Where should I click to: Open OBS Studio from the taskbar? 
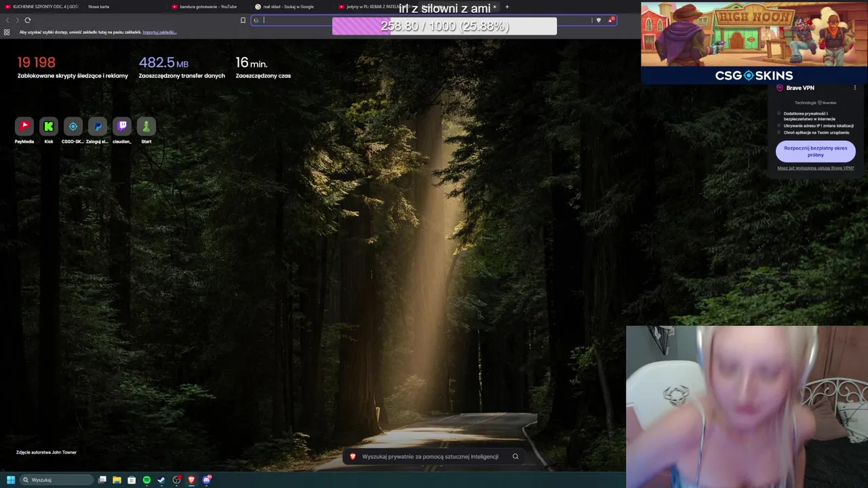coord(176,480)
